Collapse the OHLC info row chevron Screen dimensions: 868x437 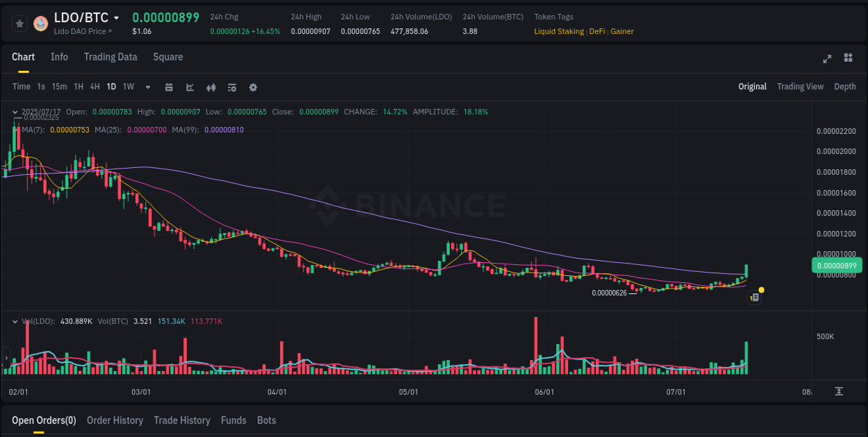click(15, 111)
